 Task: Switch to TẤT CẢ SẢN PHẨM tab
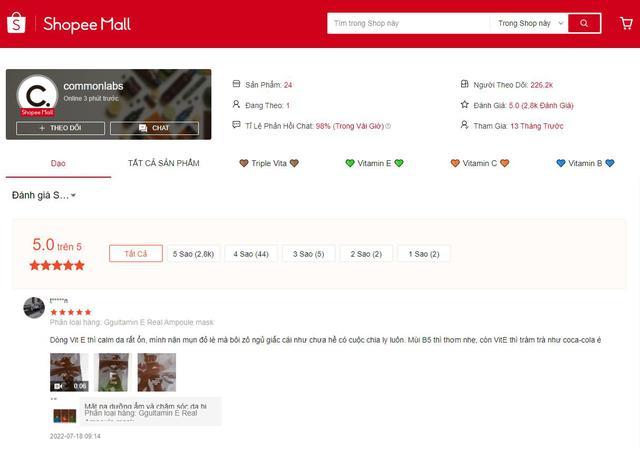tap(164, 163)
